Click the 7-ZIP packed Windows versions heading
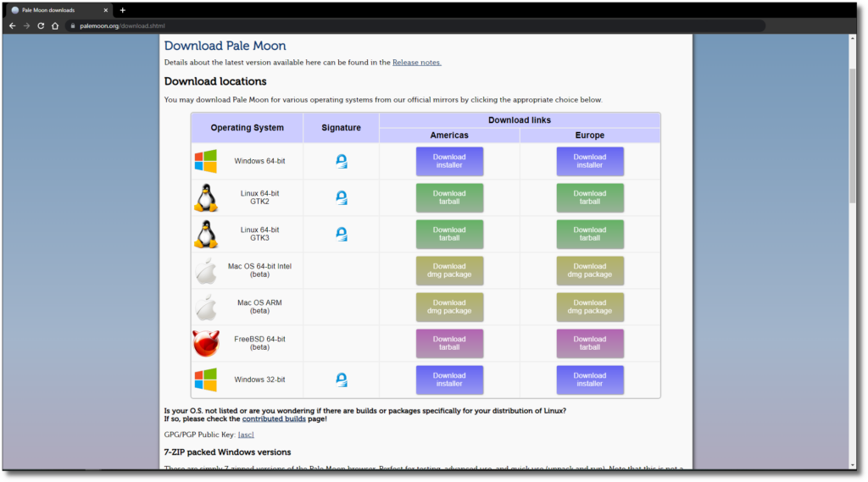This screenshot has width=868, height=482. click(x=227, y=452)
